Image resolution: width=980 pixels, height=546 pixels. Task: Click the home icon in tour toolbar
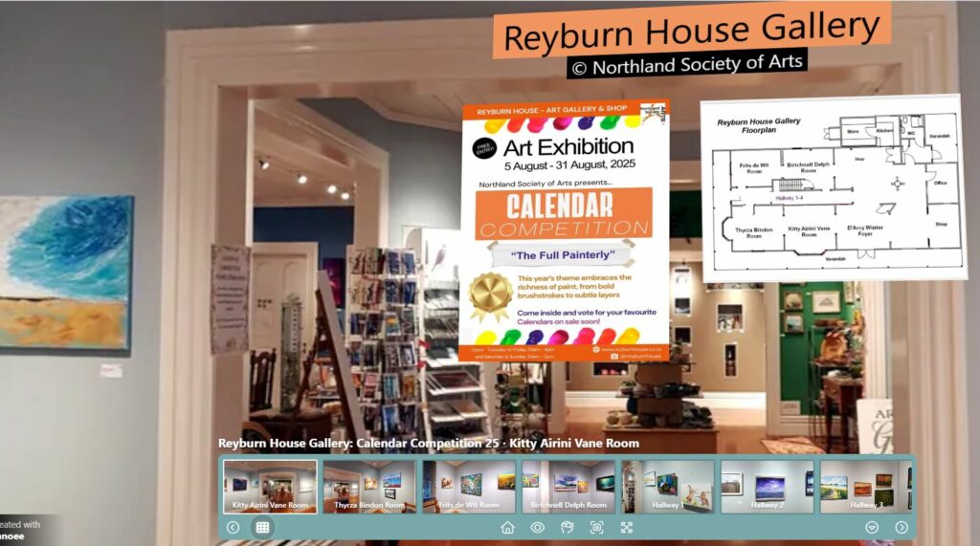tap(507, 528)
